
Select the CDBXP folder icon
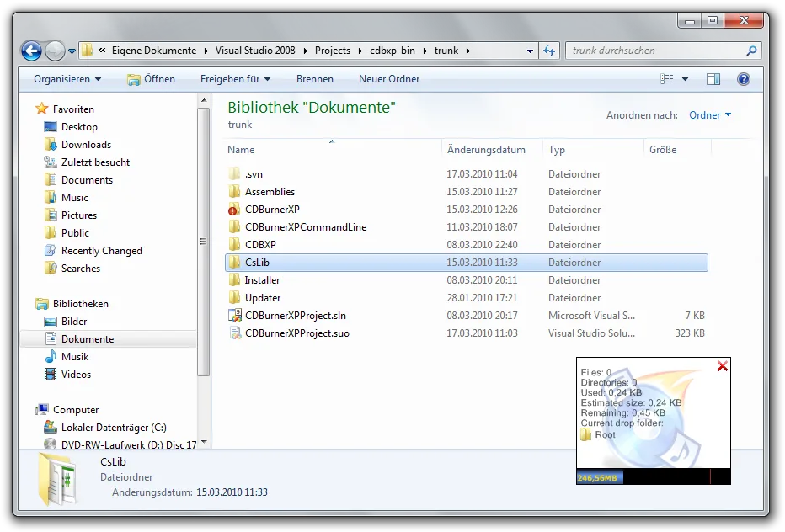pyautogui.click(x=234, y=245)
